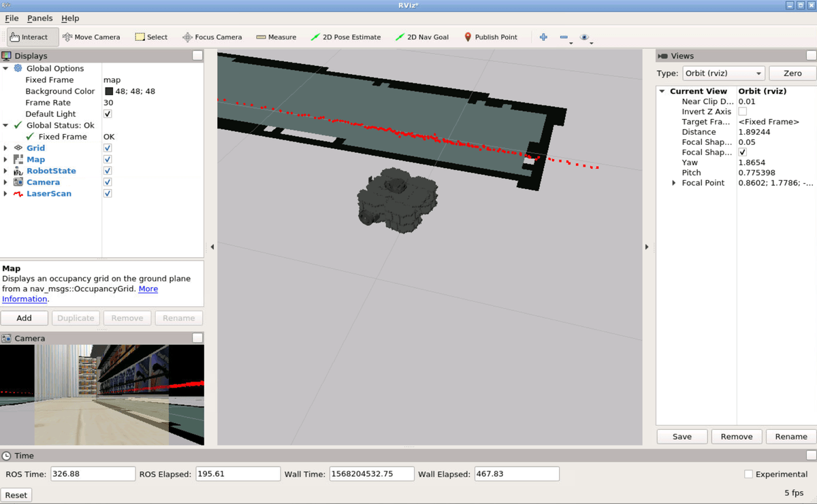Screen dimensions: 817x504
Task: Activate the Measure tool
Action: (275, 37)
